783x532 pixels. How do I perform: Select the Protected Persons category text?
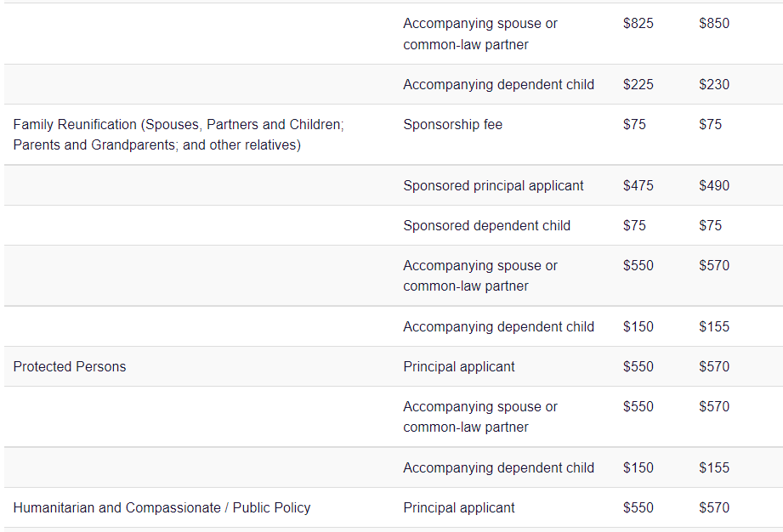click(70, 366)
